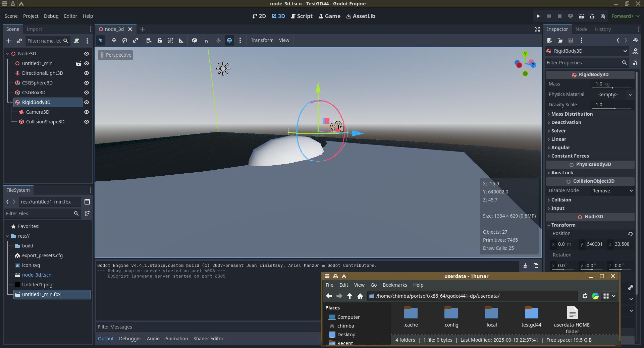Switch to Script workspace
This screenshot has height=348, width=644.
point(302,16)
